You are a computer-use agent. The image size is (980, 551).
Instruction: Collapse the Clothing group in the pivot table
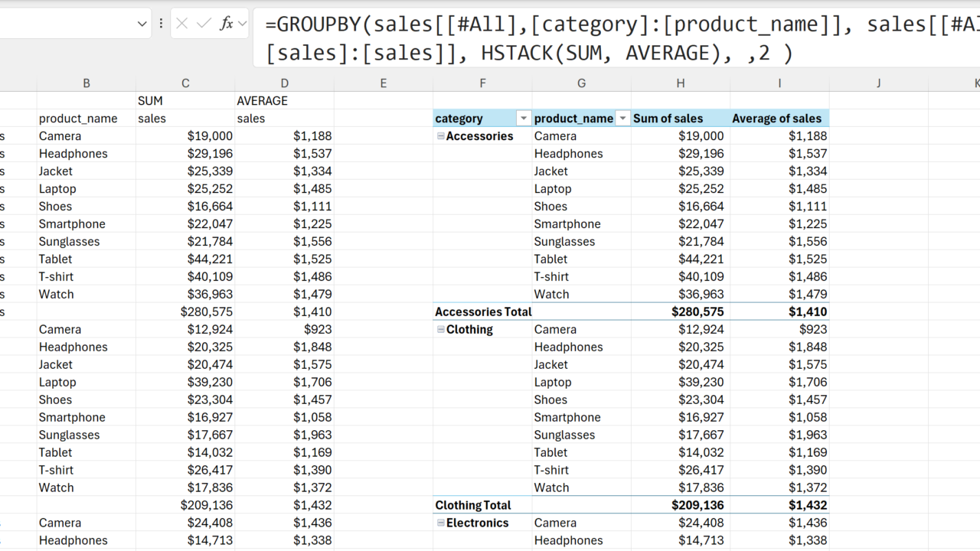pos(441,330)
